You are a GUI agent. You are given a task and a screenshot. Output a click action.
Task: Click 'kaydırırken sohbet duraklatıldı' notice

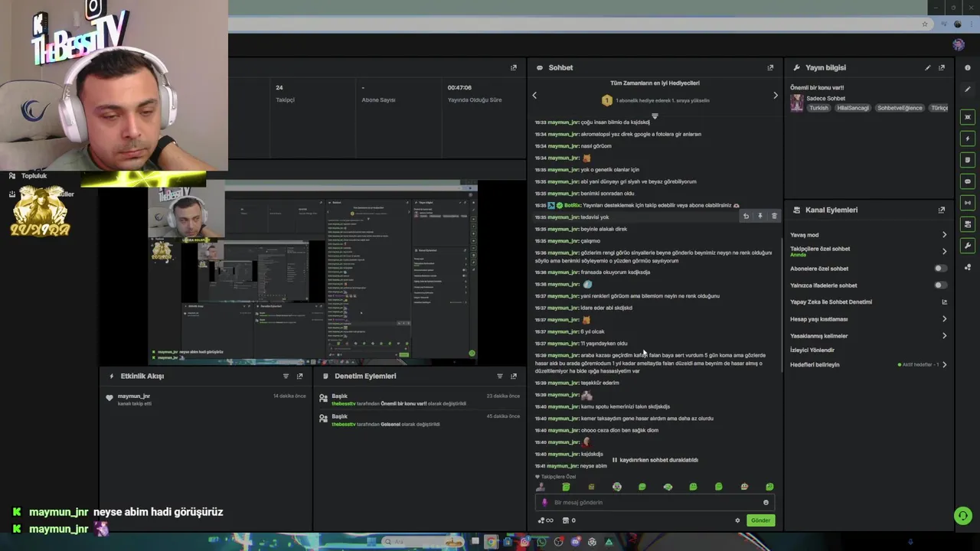[x=655, y=460]
